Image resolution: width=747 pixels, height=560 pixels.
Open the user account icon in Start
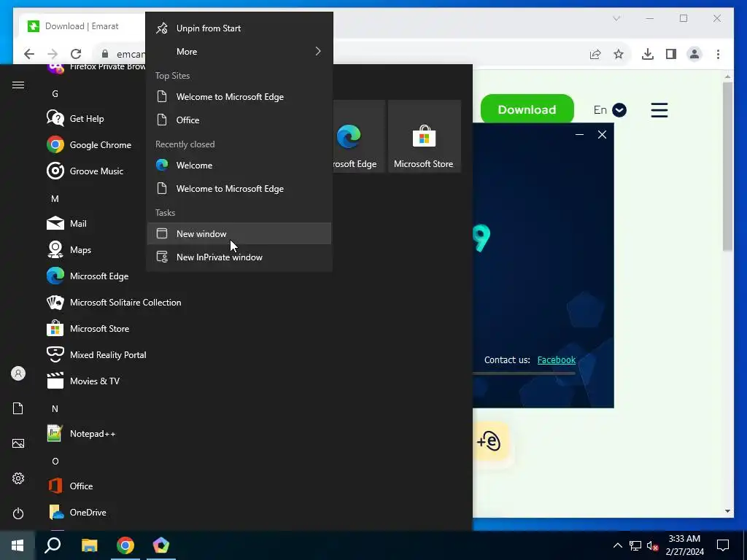[18, 373]
